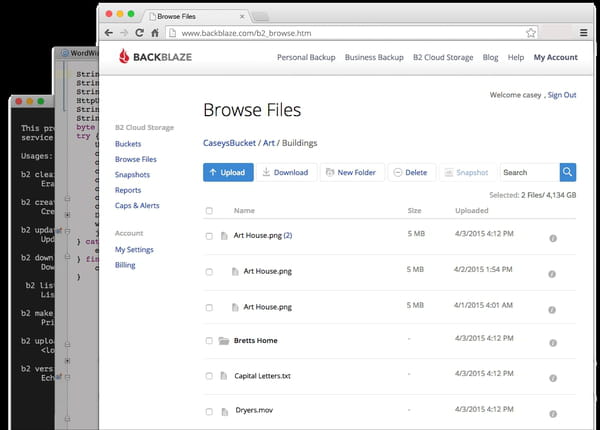600x430 pixels.
Task: Open info icon for Capital Letters.txt
Action: click(x=553, y=378)
